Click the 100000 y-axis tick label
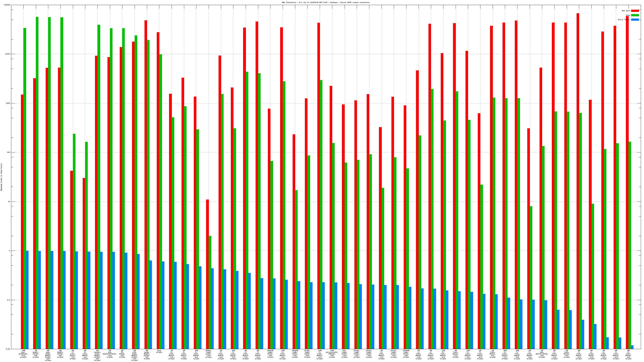 7,5
